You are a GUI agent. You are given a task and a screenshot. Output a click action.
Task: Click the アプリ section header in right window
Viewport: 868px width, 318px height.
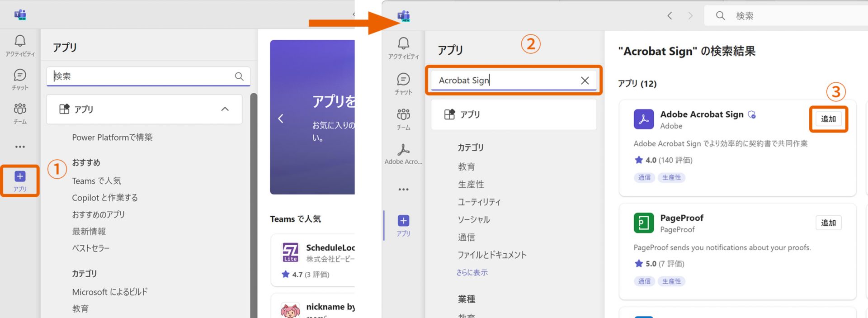tap(514, 114)
